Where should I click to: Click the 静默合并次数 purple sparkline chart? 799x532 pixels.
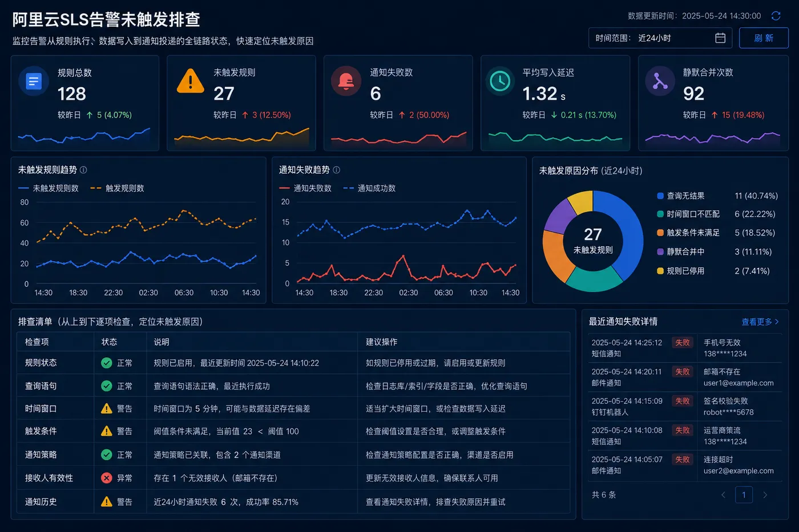[x=712, y=137]
